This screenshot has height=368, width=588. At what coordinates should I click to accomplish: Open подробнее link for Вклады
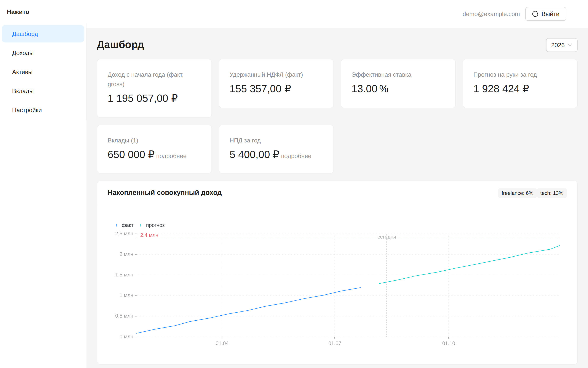[171, 156]
